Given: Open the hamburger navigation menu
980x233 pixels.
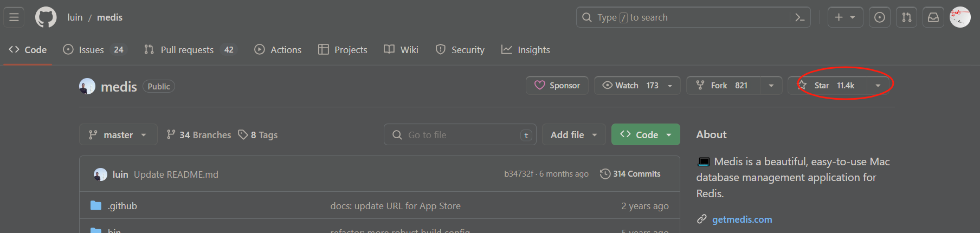Looking at the screenshot, I should coord(14,17).
